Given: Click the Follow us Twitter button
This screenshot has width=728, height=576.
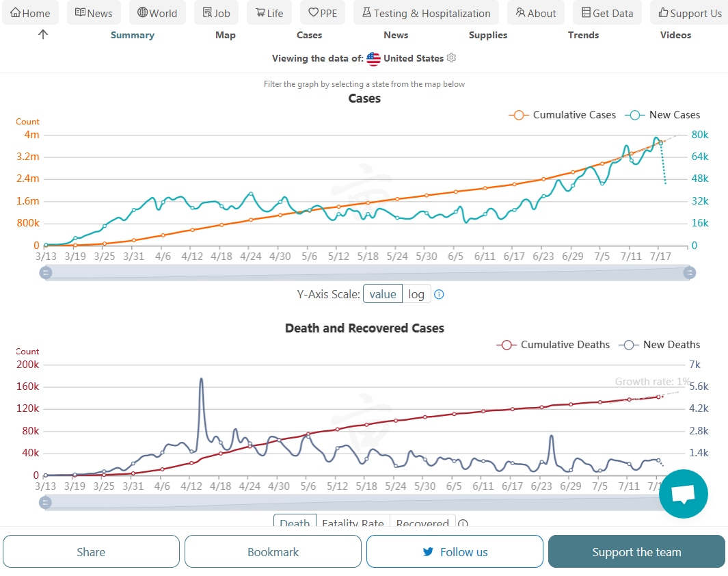Looking at the screenshot, I should (x=455, y=552).
